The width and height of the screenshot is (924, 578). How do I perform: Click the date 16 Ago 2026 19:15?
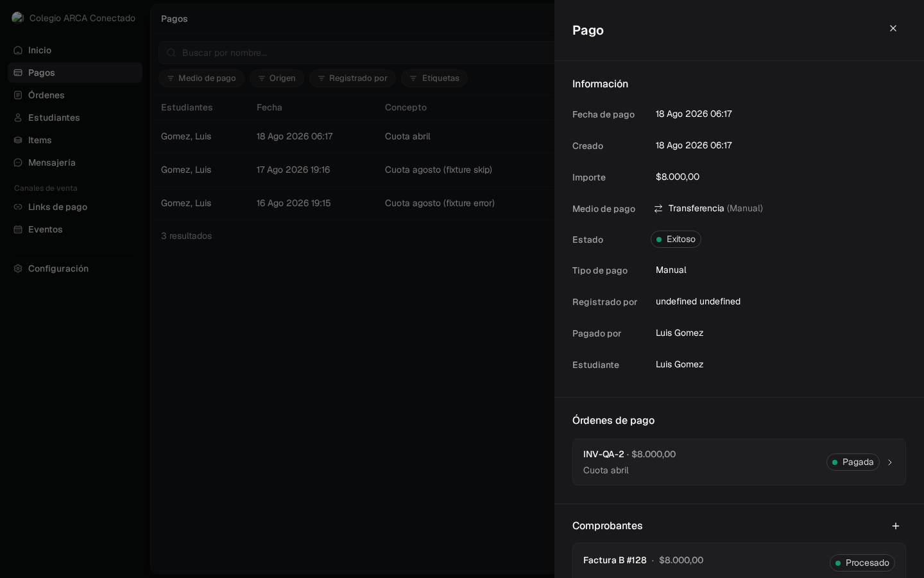(294, 203)
